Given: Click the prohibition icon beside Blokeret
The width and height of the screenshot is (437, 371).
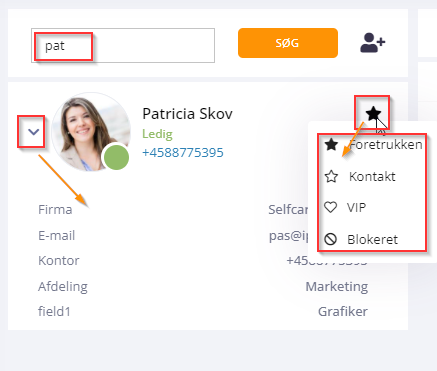Looking at the screenshot, I should (331, 239).
